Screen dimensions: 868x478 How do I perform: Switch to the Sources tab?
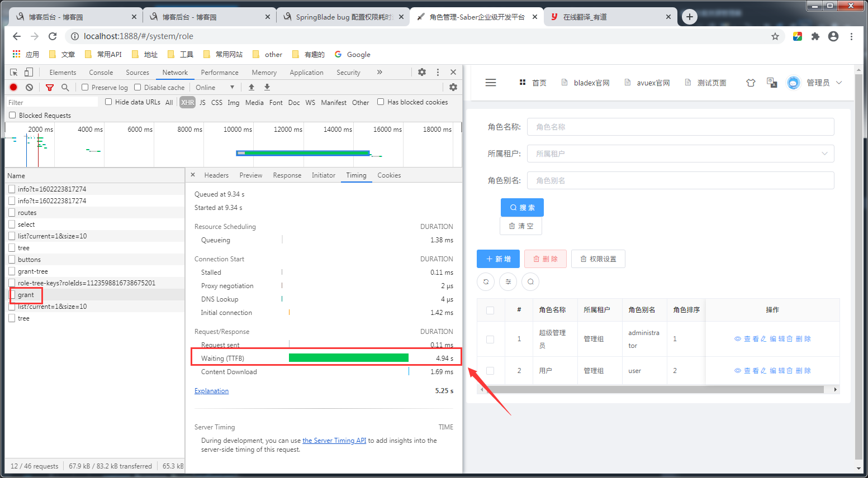137,73
